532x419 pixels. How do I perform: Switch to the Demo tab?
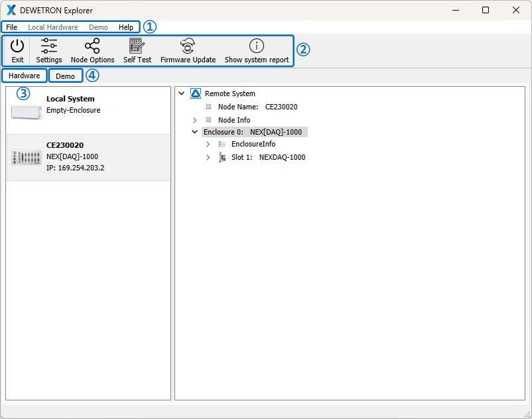[66, 76]
